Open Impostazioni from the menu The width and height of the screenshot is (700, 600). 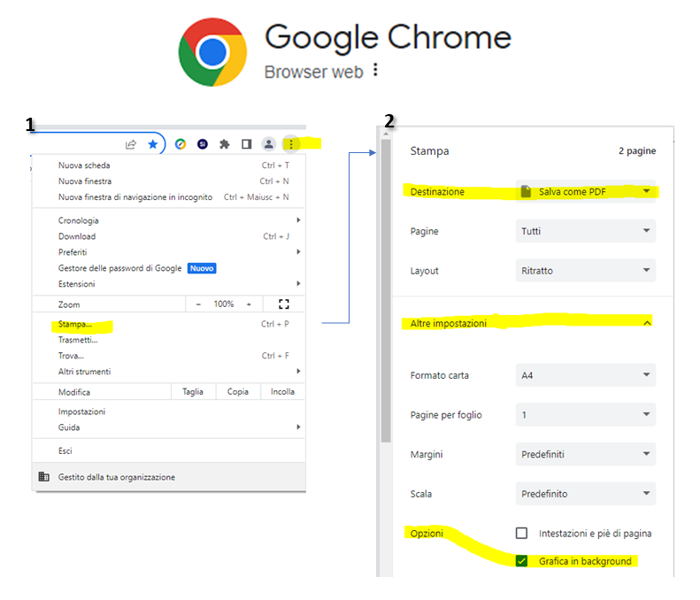[169, 412]
